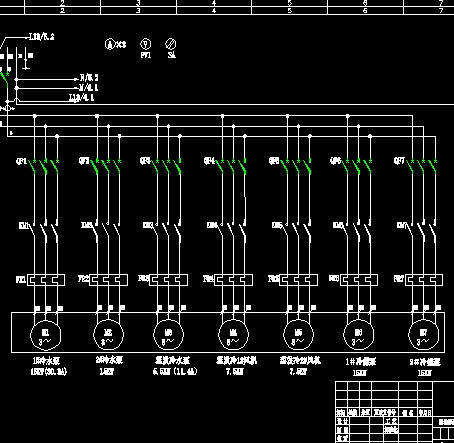The height and width of the screenshot is (443, 454).
Task: Click the 15KW text under motor M2
Action: point(106,371)
